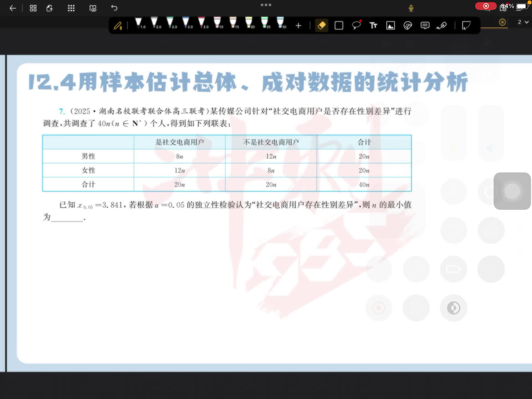Image resolution: width=532 pixels, height=399 pixels.
Task: Add a comment note
Action: (425, 26)
